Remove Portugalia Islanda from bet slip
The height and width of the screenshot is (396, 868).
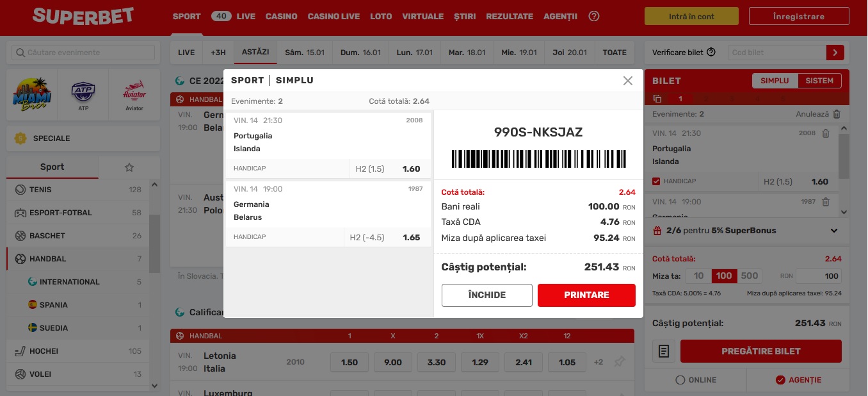point(826,133)
